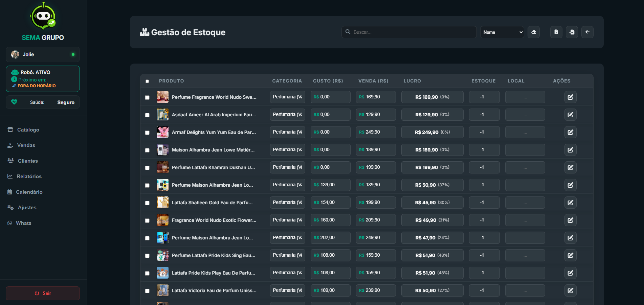Go to Vendas in the sidebar

(x=43, y=145)
